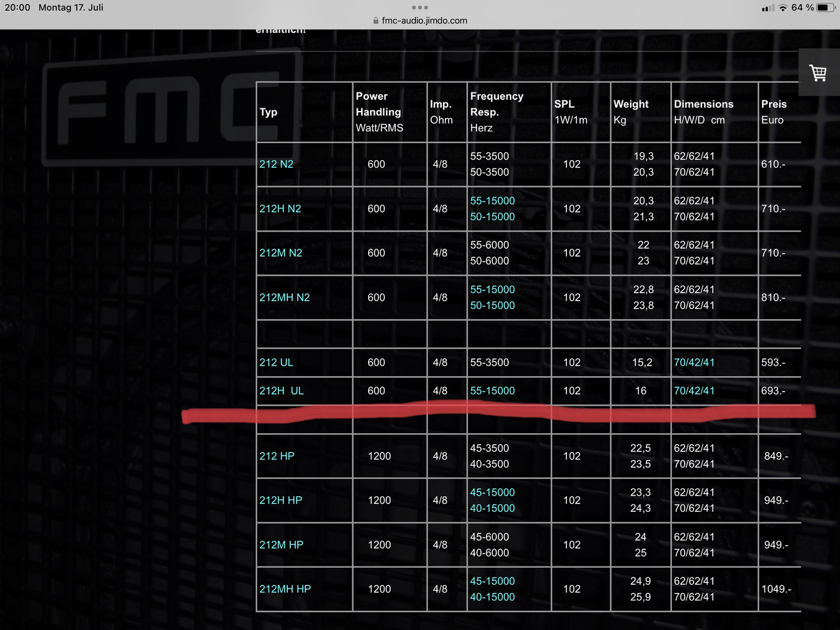This screenshot has height=630, width=840.
Task: Click 40-15000 frequency in 212H HP row
Action: (492, 508)
